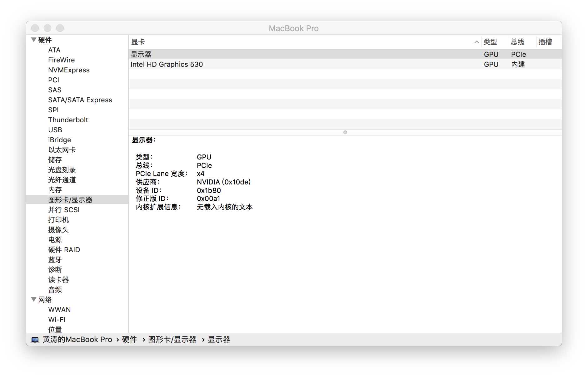The image size is (588, 377).
Task: Click the PCIe cell in 显示器 row
Action: coord(519,54)
